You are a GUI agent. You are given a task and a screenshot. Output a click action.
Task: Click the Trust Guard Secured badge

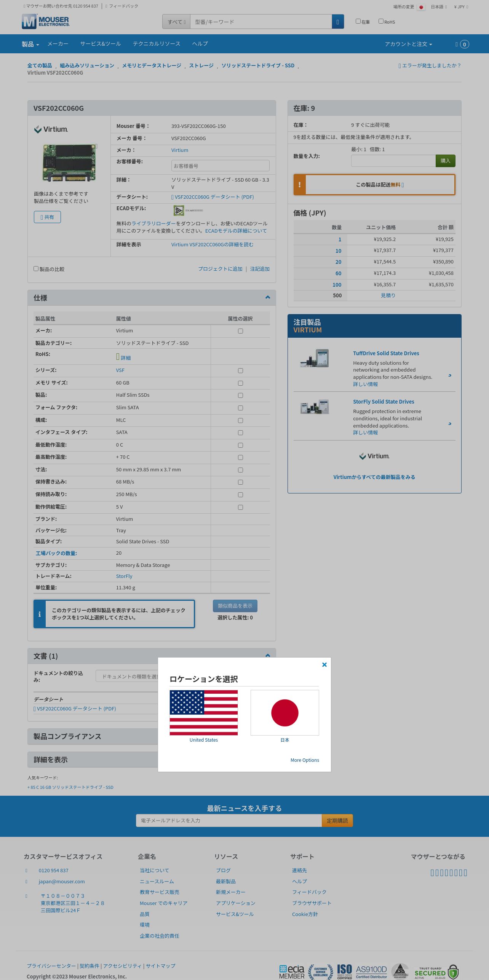(x=436, y=972)
